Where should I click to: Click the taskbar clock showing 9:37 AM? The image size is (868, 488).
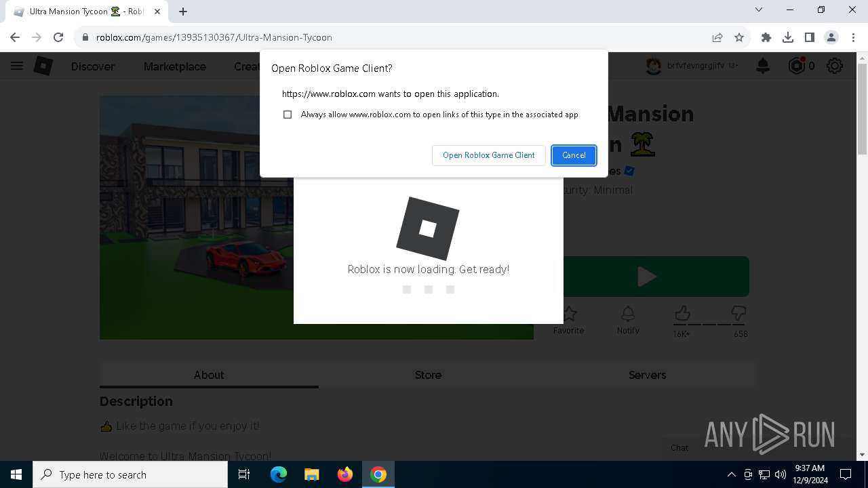click(x=810, y=474)
